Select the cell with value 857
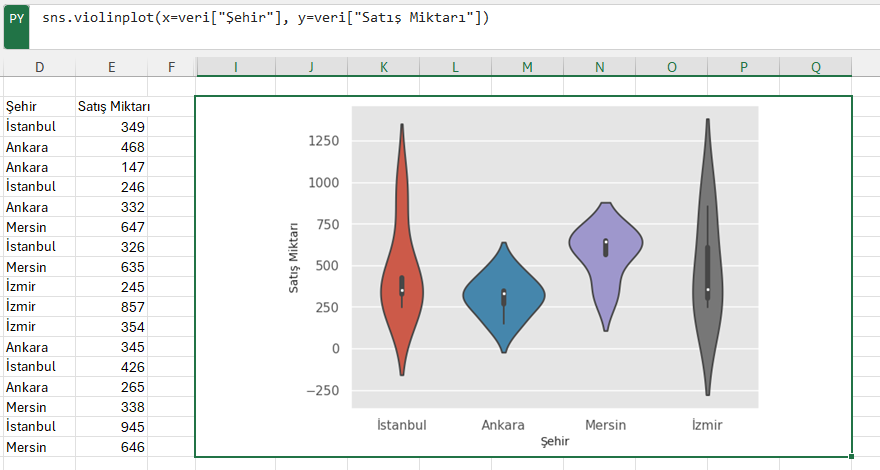 point(111,307)
